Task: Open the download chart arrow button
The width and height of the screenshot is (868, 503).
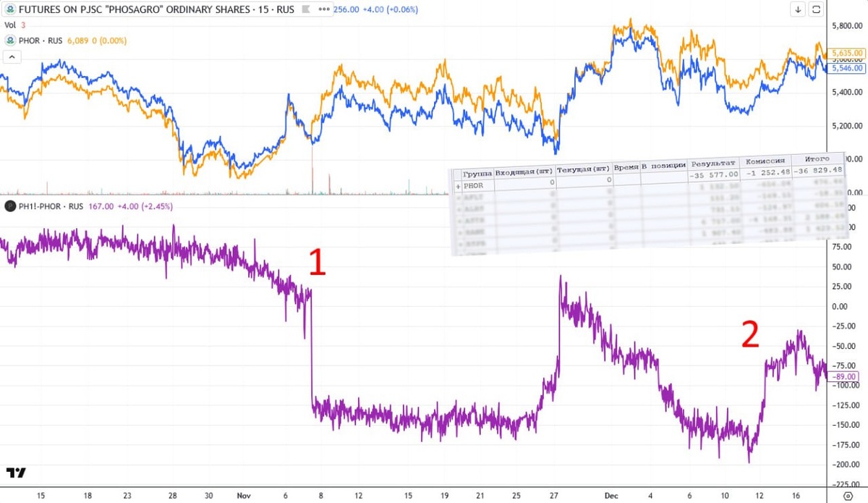Action: [x=798, y=9]
